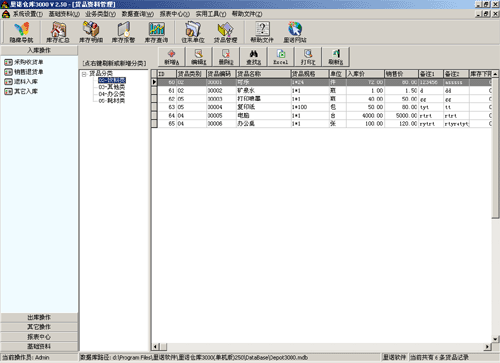
Task: Open 销售退货单 in the navigation panel
Action: pos(24,72)
